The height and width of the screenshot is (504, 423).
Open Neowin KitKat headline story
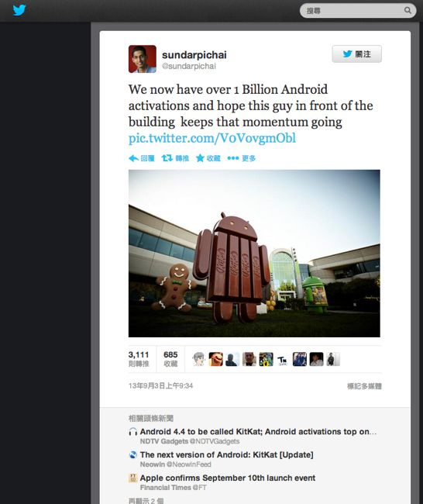[x=226, y=455]
